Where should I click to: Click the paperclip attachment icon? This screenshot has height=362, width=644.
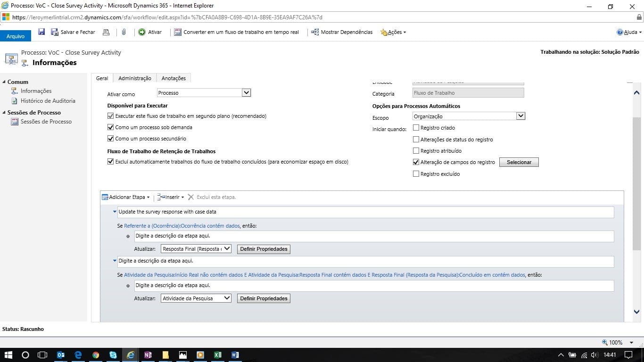click(124, 32)
